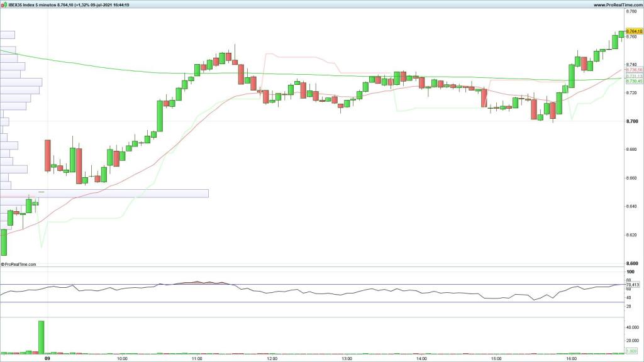Click the 10:00 time axis marker
This screenshot has width=644, height=362.
122,359
